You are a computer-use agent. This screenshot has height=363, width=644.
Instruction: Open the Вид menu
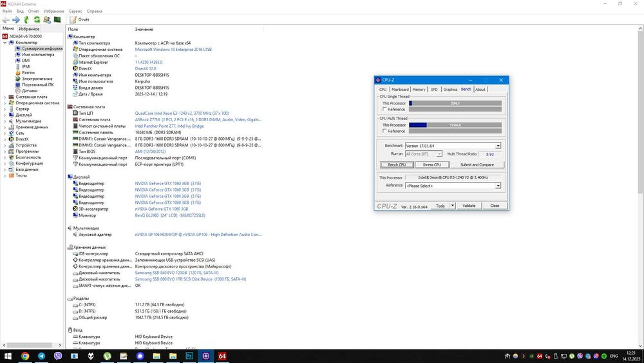coord(20,11)
